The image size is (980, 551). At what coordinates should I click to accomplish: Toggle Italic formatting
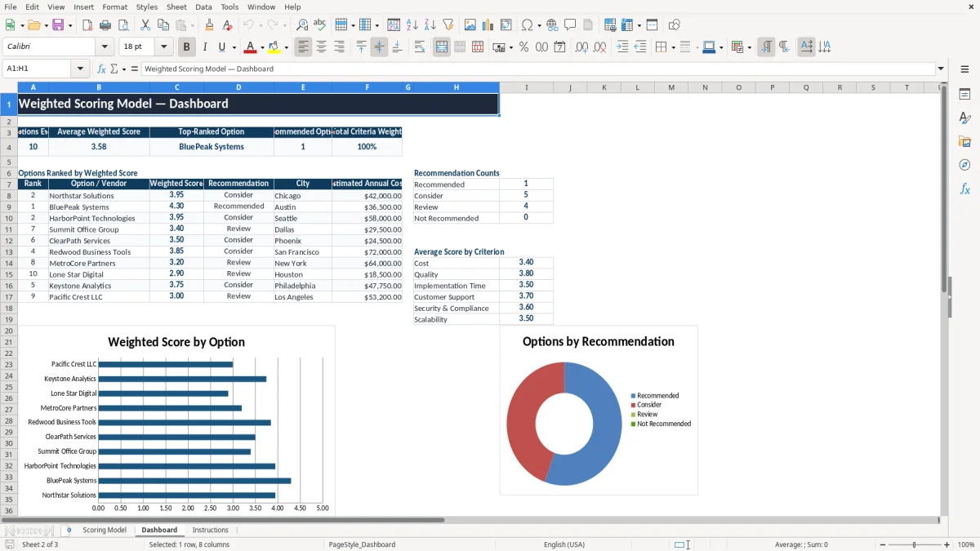coord(205,47)
